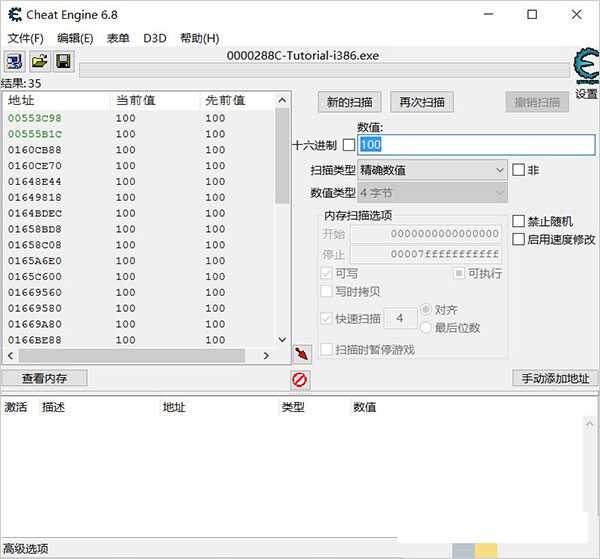This screenshot has width=600, height=559.
Task: Click the results scroll right arrow
Action: click(x=266, y=356)
